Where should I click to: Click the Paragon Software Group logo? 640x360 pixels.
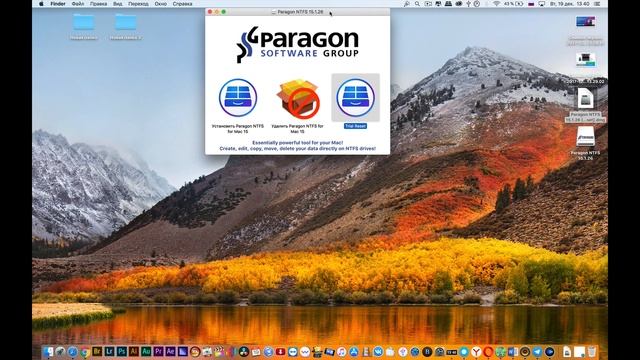coord(298,44)
